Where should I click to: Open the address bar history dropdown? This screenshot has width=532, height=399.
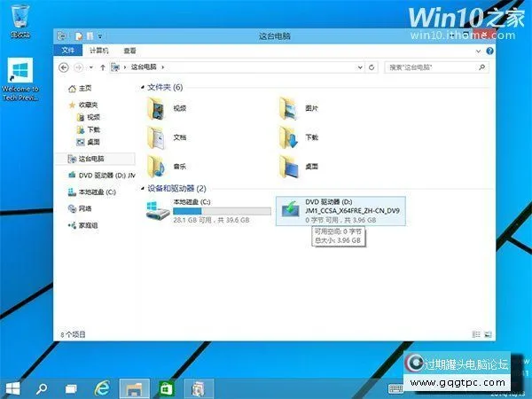[360, 67]
